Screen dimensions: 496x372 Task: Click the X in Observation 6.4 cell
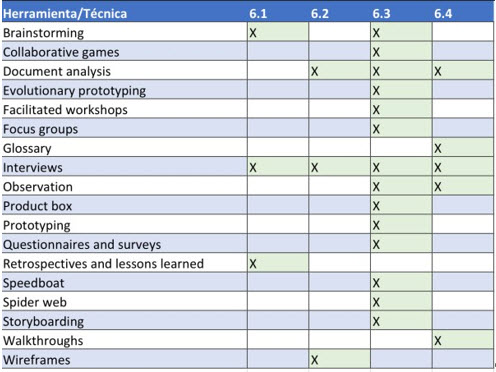coord(438,187)
